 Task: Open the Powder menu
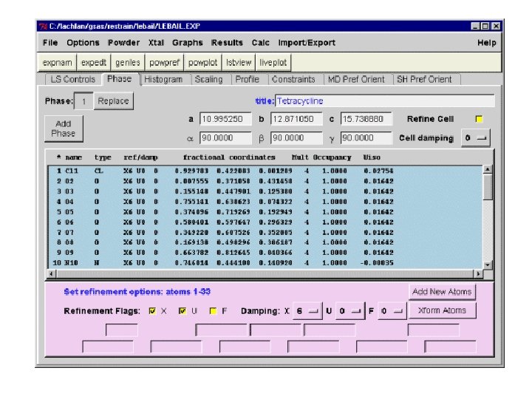pyautogui.click(x=123, y=43)
